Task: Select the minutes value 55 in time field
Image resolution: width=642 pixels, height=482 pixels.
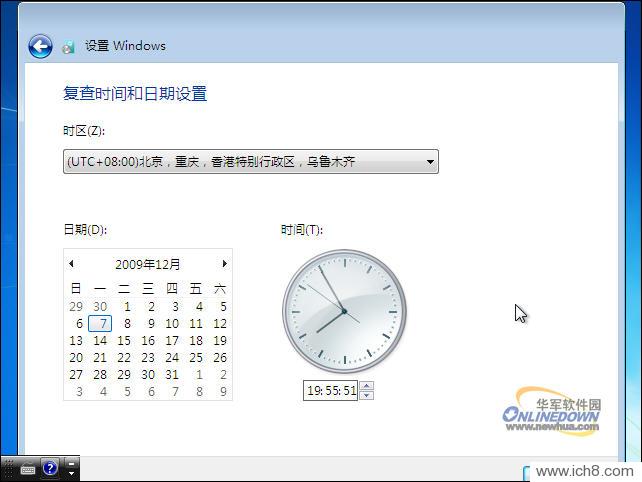Action: tap(332, 391)
